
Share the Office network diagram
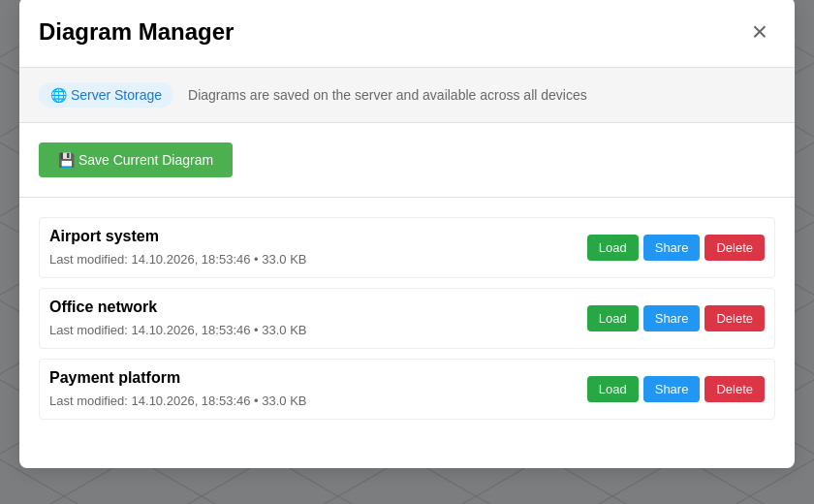tap(672, 318)
